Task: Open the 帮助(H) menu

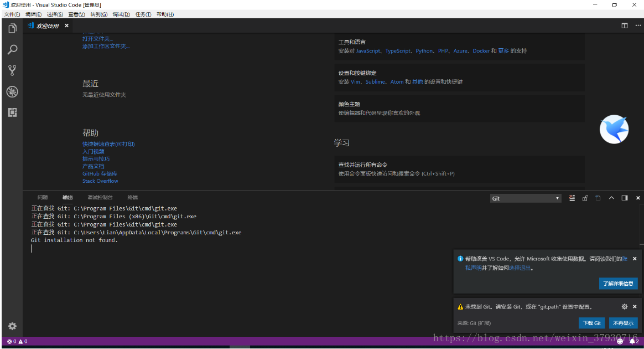Action: tap(165, 14)
